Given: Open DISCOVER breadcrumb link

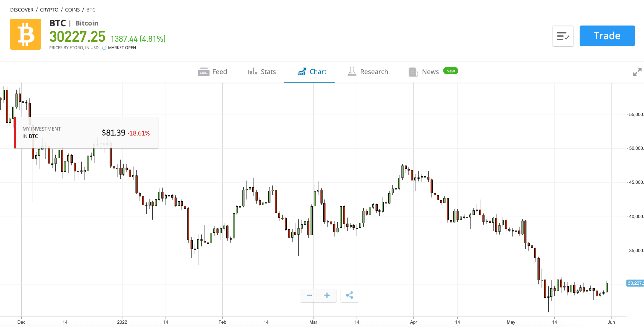Looking at the screenshot, I should click(22, 10).
